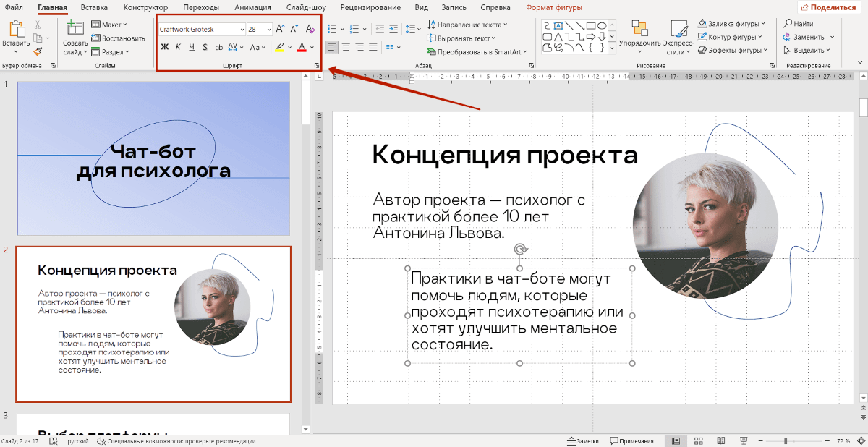Viewport: 868px width, 447px height.
Task: Click Найти search button
Action: click(799, 24)
